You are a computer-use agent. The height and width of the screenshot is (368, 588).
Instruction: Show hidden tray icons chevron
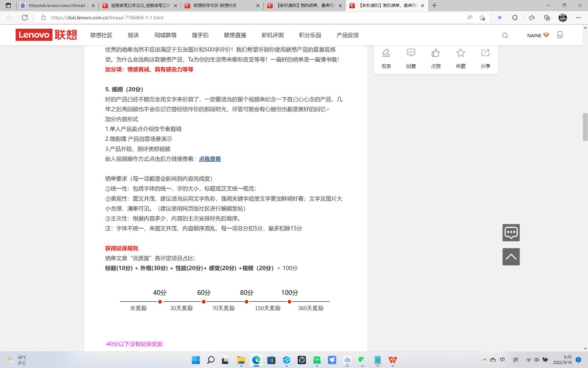click(x=484, y=360)
